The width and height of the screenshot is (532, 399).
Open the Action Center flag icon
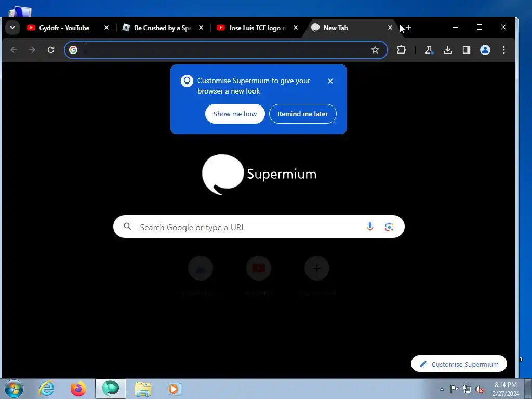click(454, 389)
